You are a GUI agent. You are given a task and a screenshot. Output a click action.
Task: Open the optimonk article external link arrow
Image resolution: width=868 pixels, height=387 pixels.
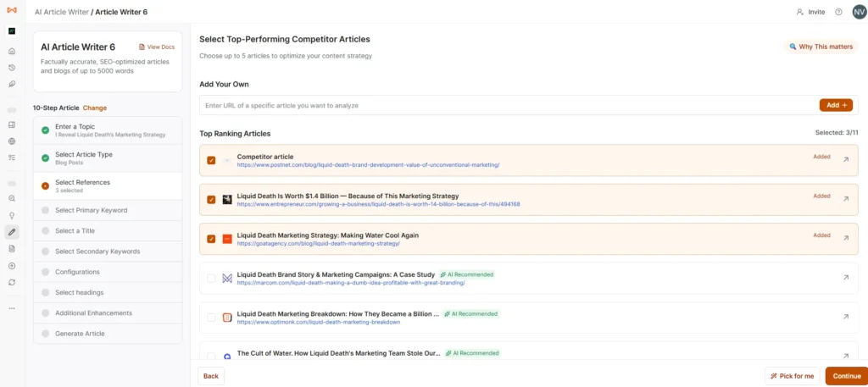846,317
